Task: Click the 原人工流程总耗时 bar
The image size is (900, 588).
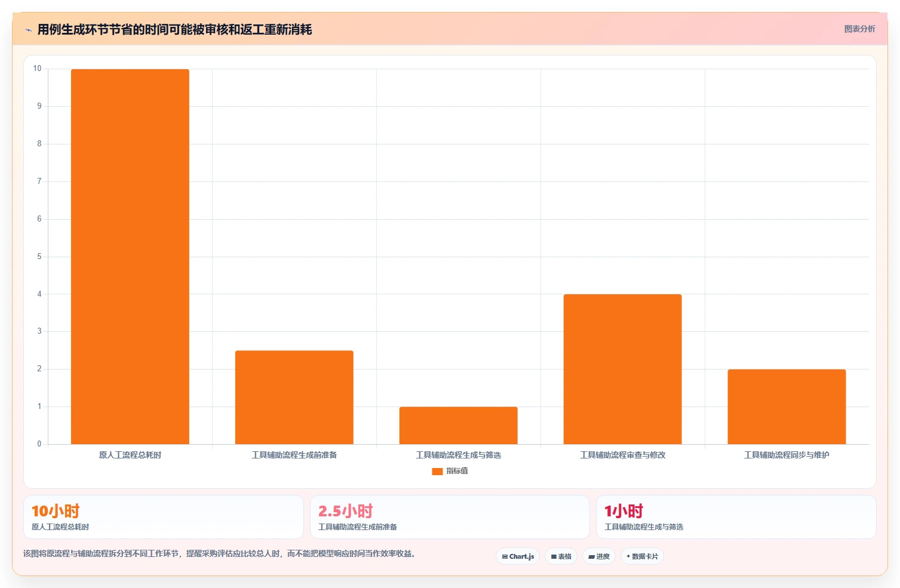Action: pos(130,257)
